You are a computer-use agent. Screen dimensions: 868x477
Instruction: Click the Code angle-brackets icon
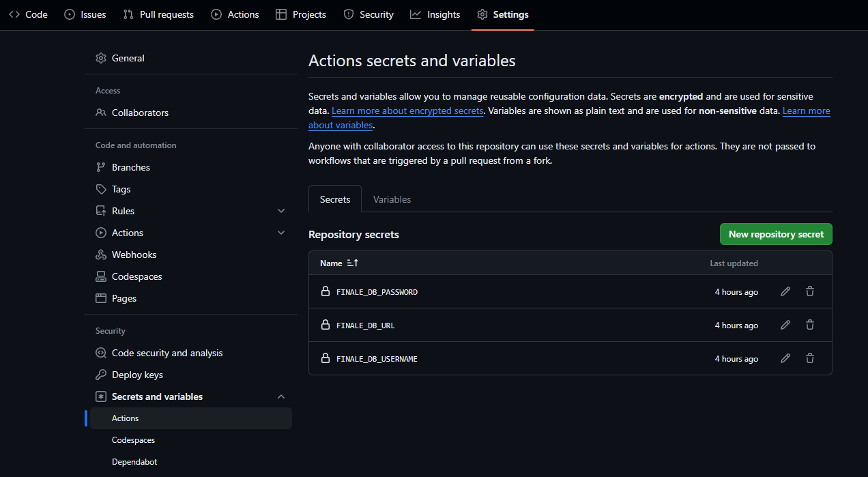14,14
